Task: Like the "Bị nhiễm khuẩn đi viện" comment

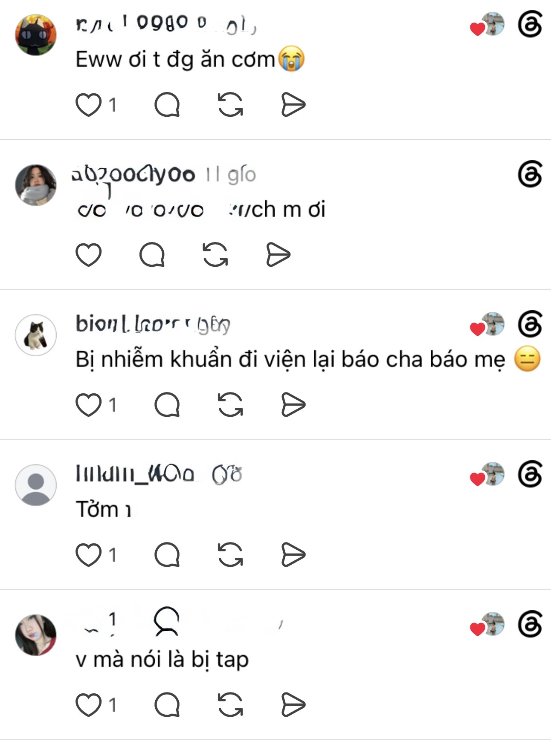Action: [x=88, y=405]
